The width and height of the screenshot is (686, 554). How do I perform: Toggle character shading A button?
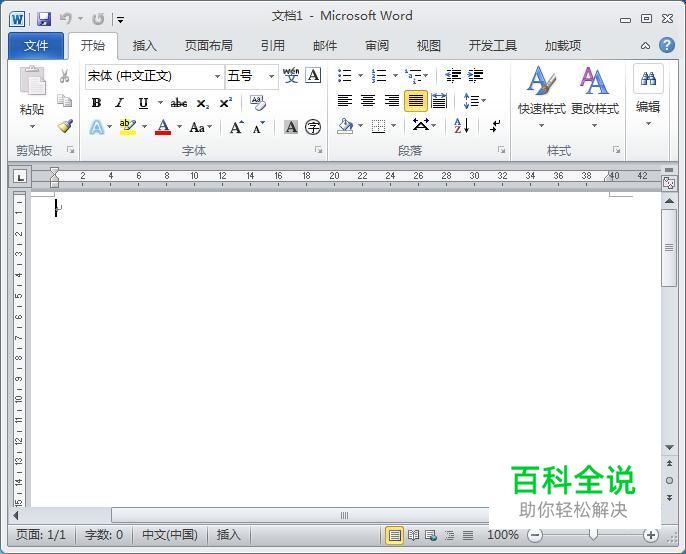(291, 127)
